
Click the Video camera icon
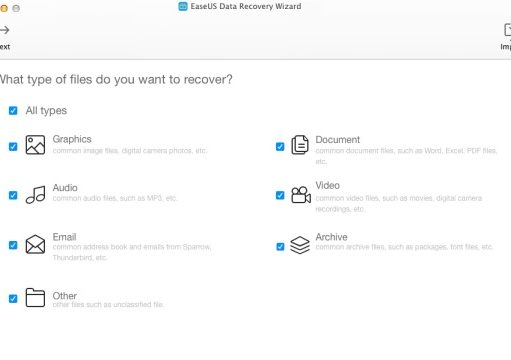(301, 195)
